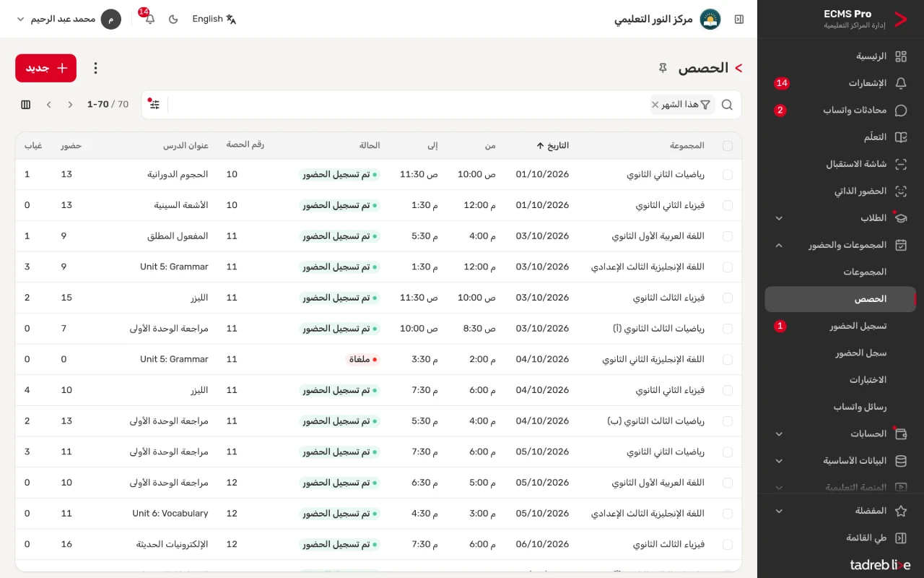The height and width of the screenshot is (578, 924).
Task: Expand المفضلة favorites section
Action: (x=840, y=511)
